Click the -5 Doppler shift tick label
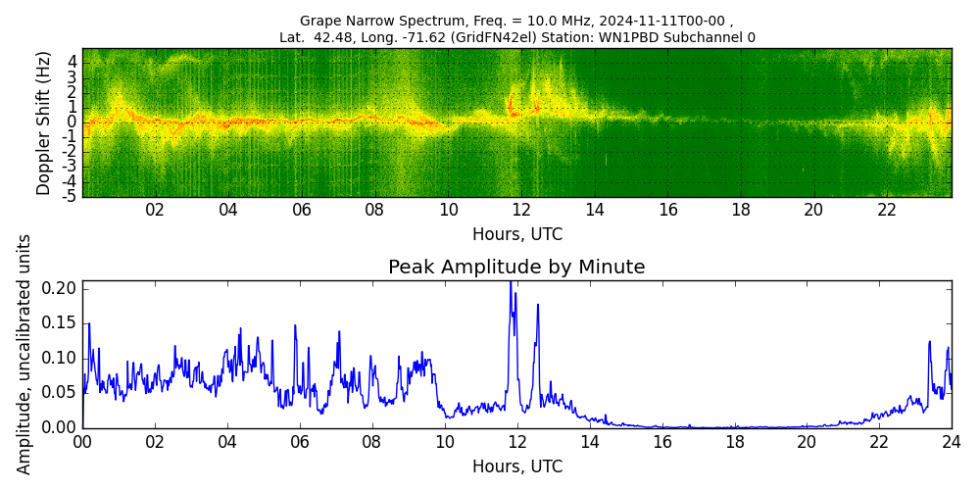The height and width of the screenshot is (490, 980). click(x=71, y=196)
